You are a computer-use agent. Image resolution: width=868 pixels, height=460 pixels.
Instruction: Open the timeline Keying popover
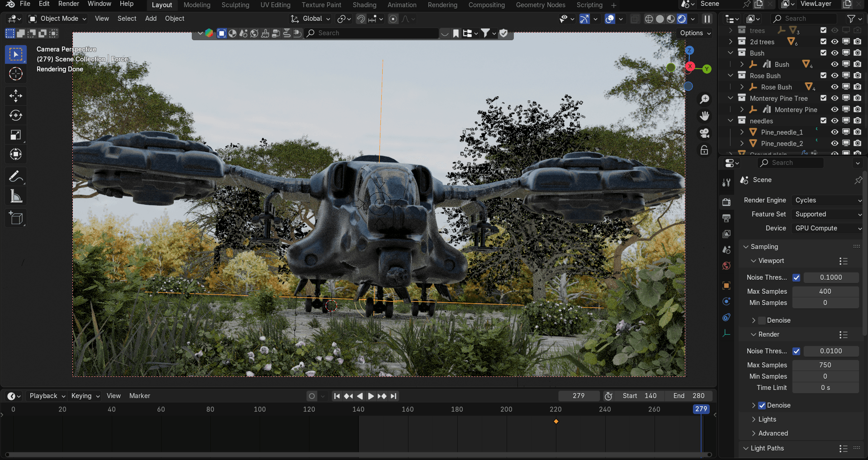click(85, 396)
